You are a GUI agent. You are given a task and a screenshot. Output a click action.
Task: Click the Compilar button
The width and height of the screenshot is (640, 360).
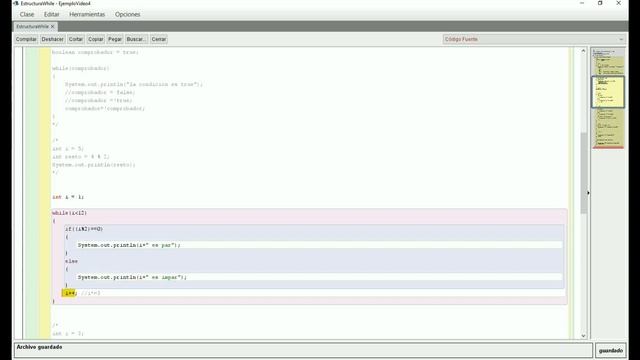pos(26,39)
